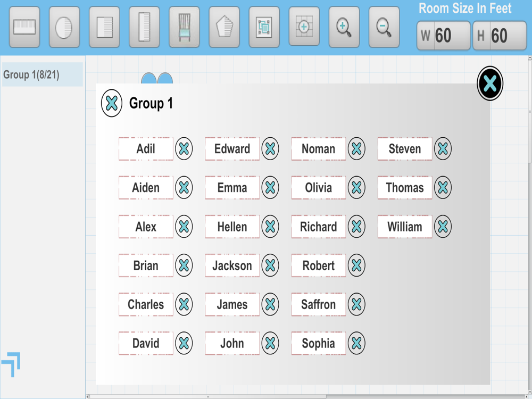Remove John from the group
The image size is (532, 399).
(x=270, y=343)
